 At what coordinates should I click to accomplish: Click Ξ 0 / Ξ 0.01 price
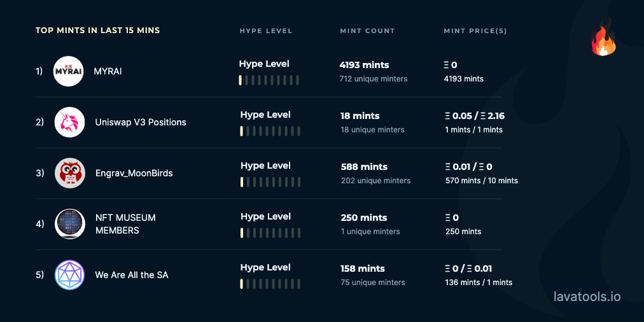(x=468, y=269)
